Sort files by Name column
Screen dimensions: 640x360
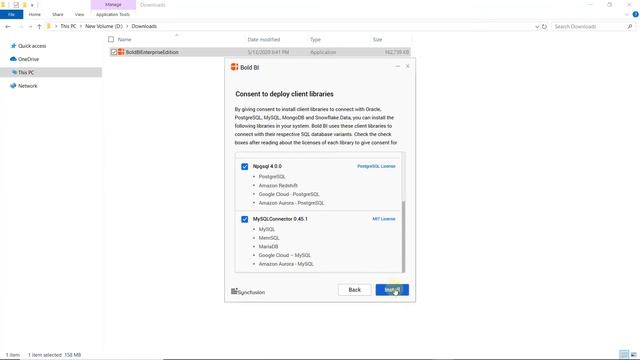[124, 40]
